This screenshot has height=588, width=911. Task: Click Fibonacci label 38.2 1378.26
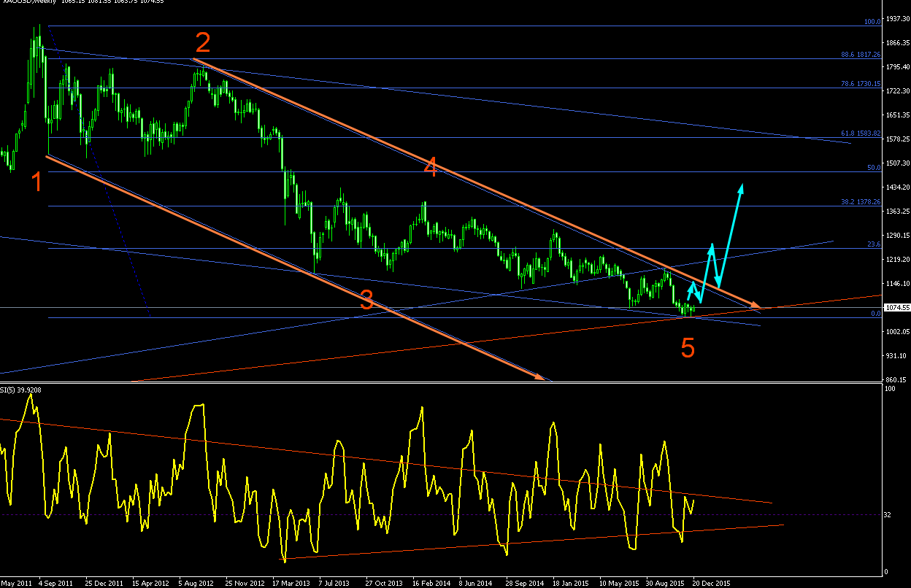point(861,202)
